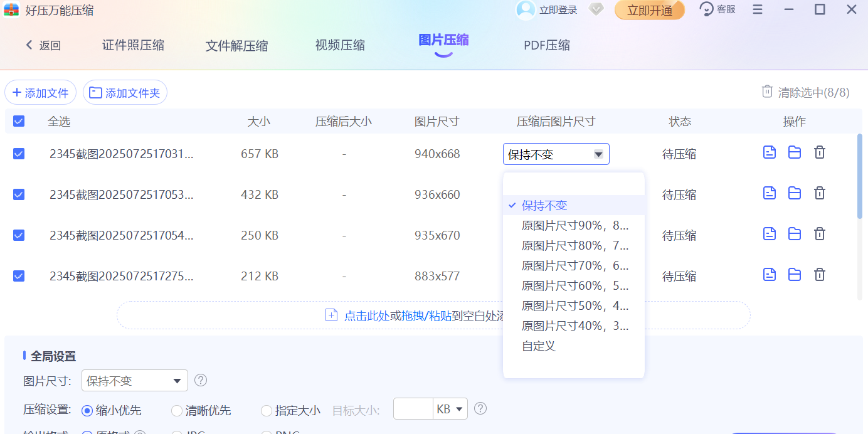Click document icon in the 432 KB row
Image resolution: width=868 pixels, height=434 pixels.
(770, 193)
